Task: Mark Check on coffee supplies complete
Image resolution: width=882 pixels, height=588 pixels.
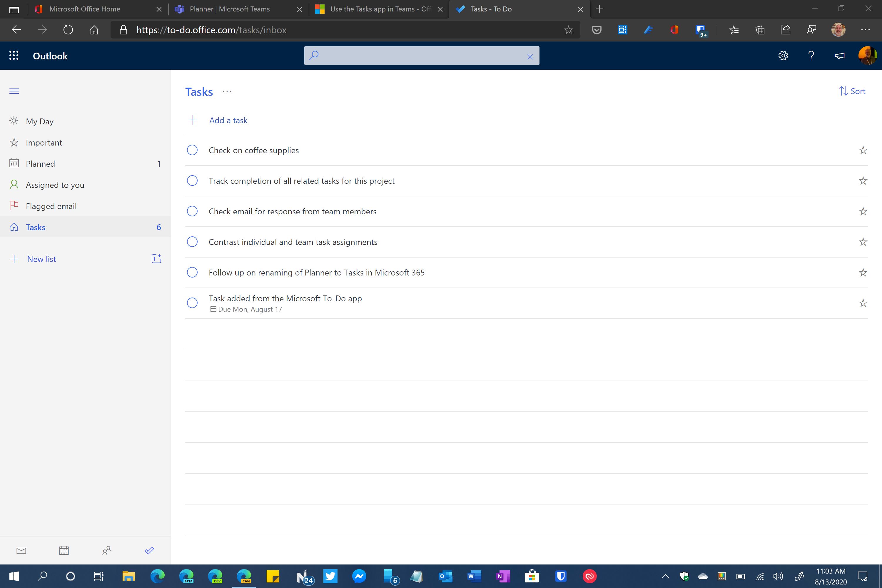Action: tap(192, 150)
